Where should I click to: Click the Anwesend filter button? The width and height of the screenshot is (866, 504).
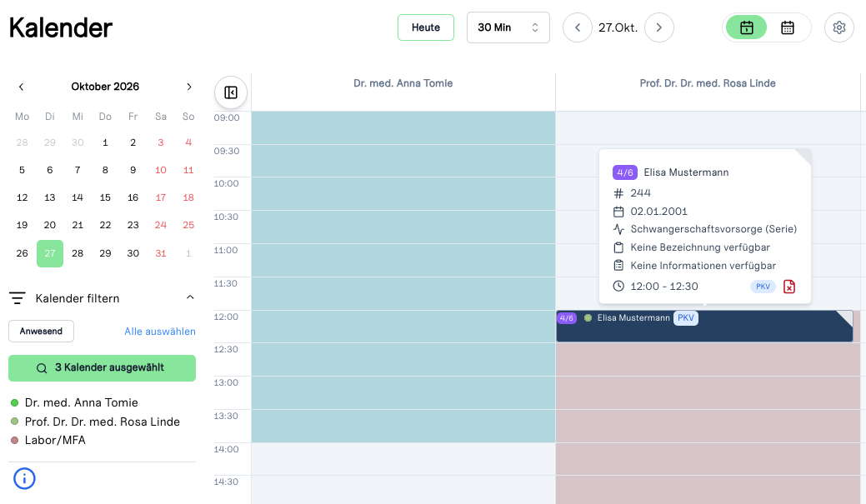[x=41, y=332]
